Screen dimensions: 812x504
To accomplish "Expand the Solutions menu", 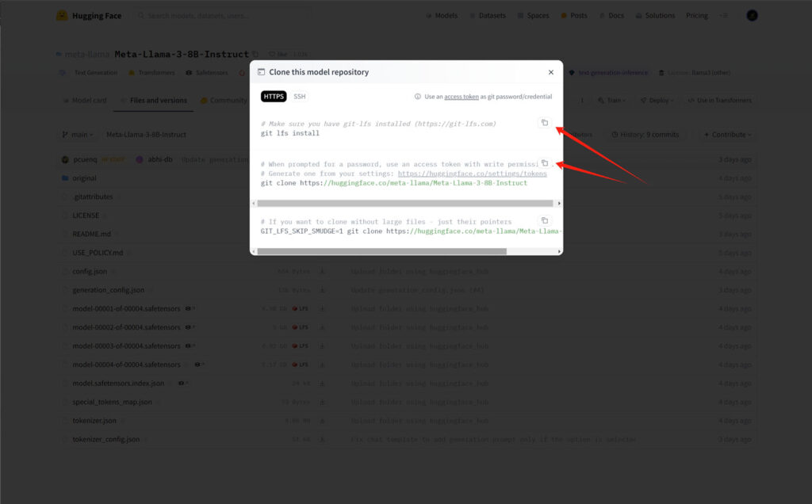I will [x=655, y=16].
